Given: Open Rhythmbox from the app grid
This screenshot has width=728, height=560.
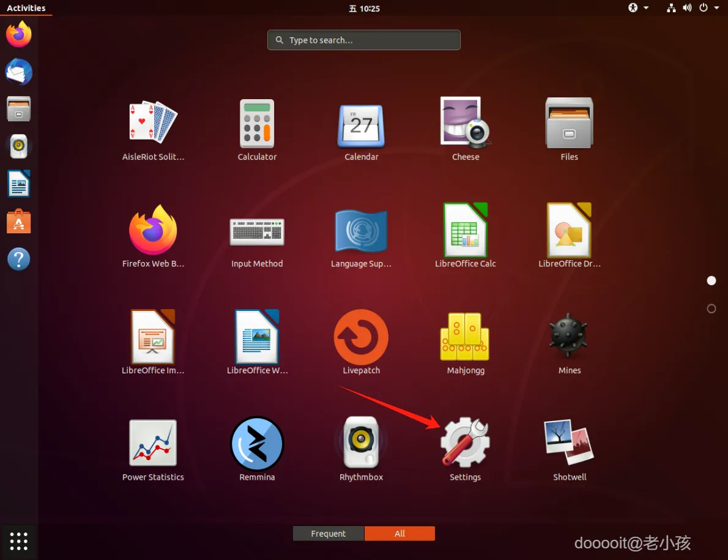Looking at the screenshot, I should point(361,449).
